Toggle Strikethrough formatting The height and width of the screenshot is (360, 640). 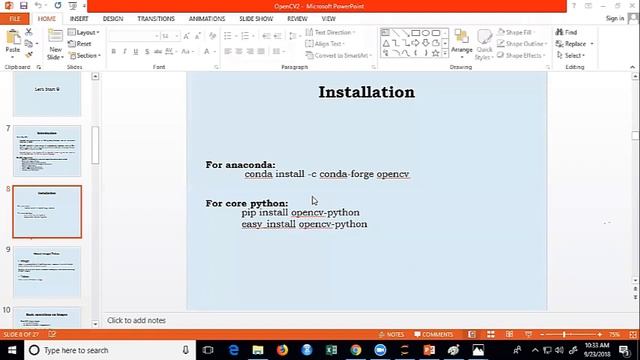click(x=158, y=51)
